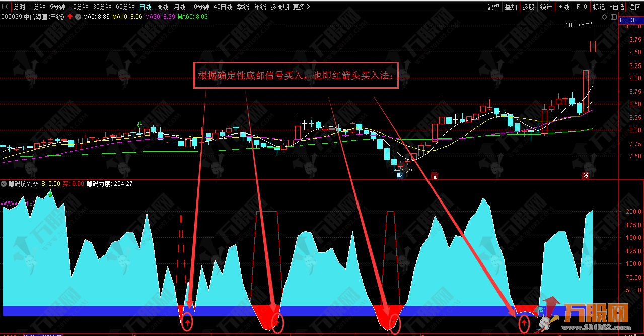Toggle the right side panel icon
The height and width of the screenshot is (336, 644).
click(x=614, y=16)
